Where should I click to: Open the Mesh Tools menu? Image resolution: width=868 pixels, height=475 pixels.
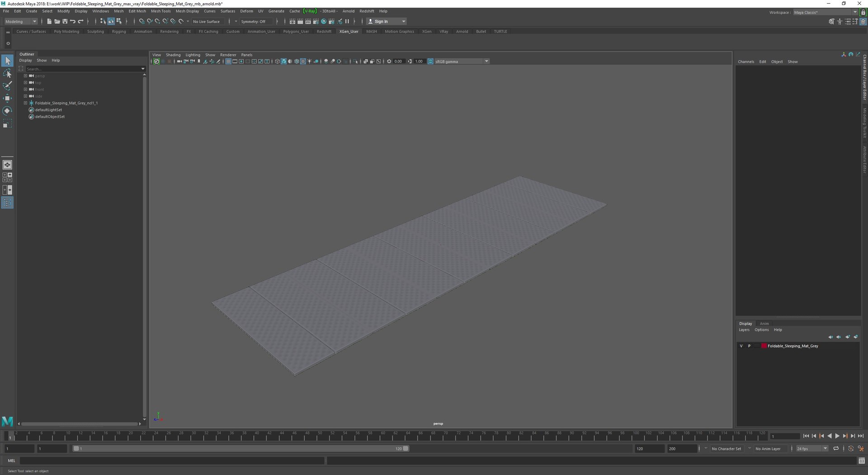click(x=160, y=11)
